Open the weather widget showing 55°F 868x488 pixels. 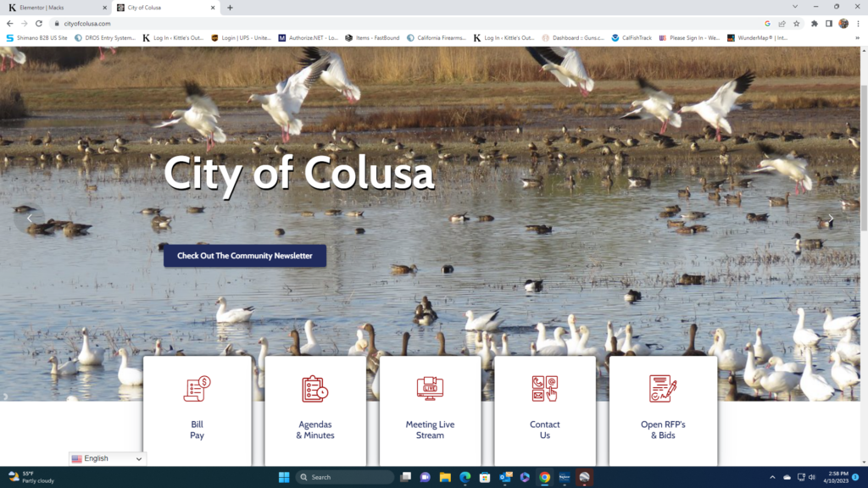coord(32,477)
